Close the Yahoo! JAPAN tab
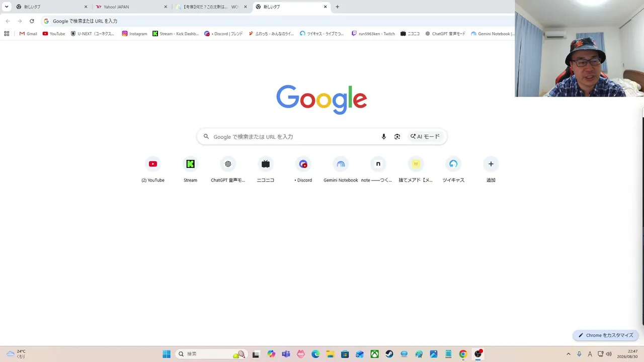Viewport: 644px width, 362px height. pos(166,7)
